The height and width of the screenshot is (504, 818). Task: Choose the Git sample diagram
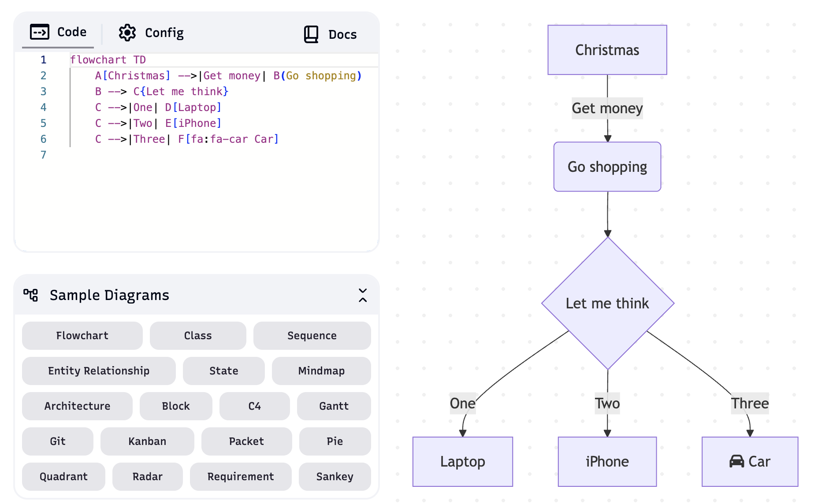pos(58,441)
